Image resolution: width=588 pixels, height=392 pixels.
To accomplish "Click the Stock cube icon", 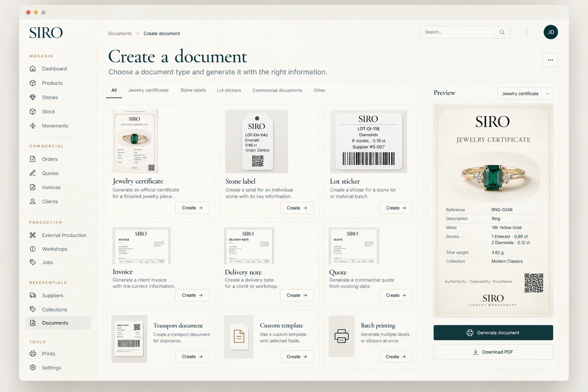I will click(x=33, y=111).
